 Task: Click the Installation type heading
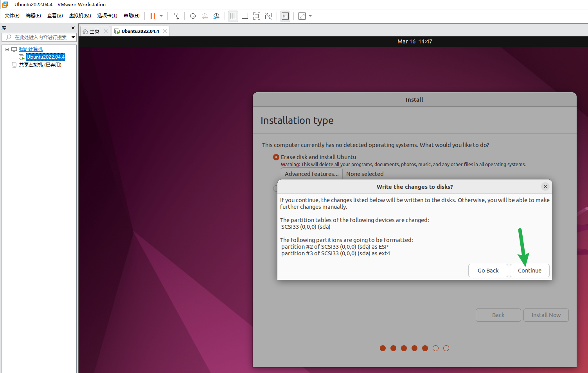[297, 120]
